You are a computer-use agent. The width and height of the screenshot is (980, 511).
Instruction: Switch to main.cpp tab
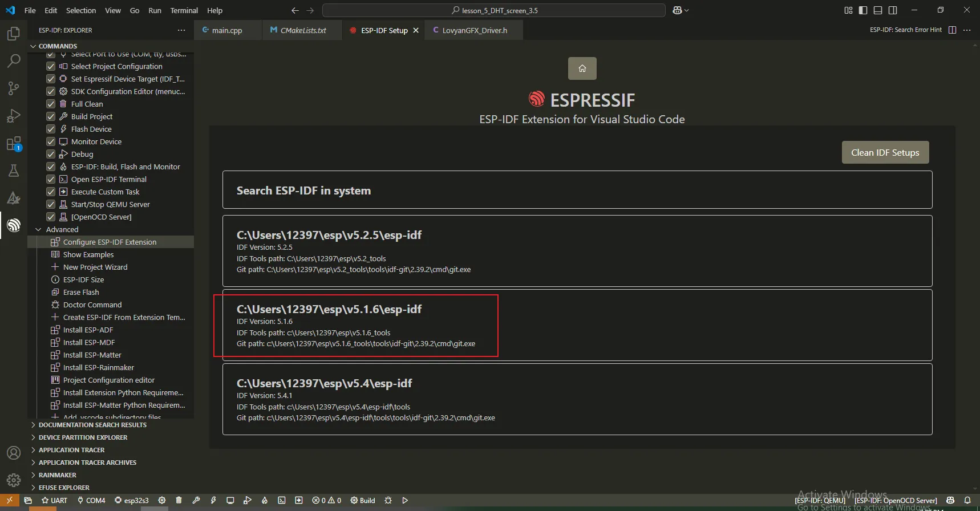click(228, 30)
